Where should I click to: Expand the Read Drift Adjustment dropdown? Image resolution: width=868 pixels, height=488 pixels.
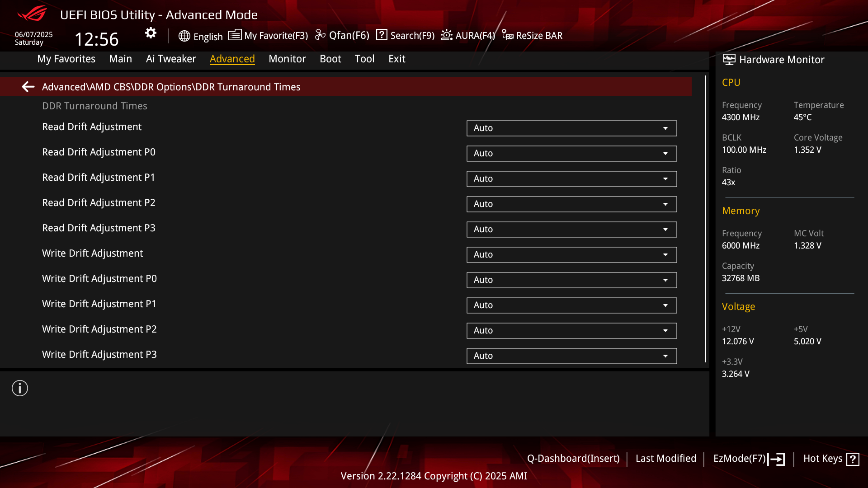pos(571,128)
